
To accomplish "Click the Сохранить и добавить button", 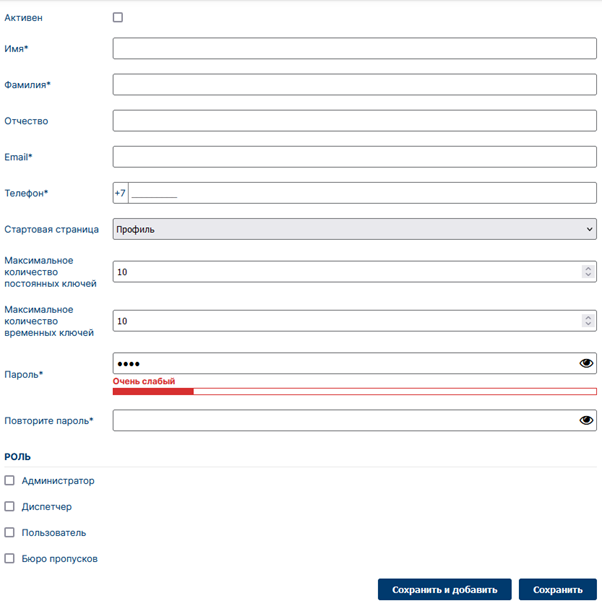I will pyautogui.click(x=444, y=589).
